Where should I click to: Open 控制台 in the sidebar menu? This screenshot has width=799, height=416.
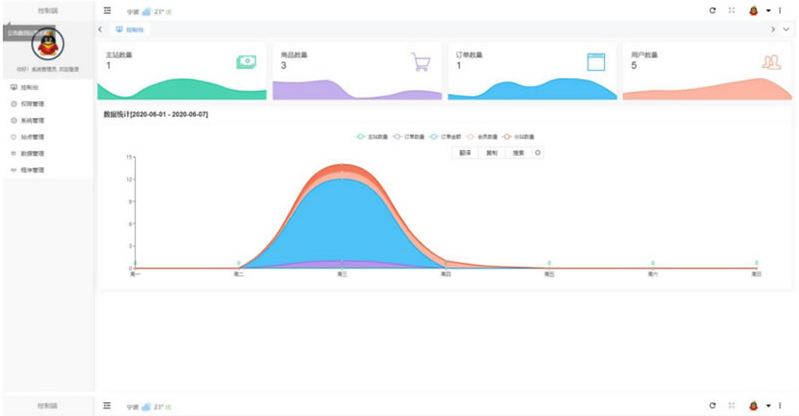(47, 87)
